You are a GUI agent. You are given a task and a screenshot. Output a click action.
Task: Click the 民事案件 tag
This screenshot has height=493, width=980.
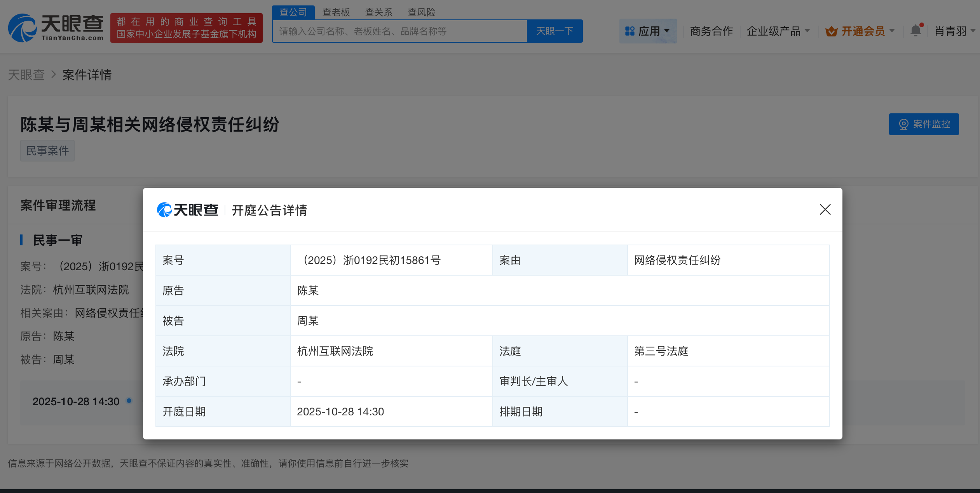point(47,151)
